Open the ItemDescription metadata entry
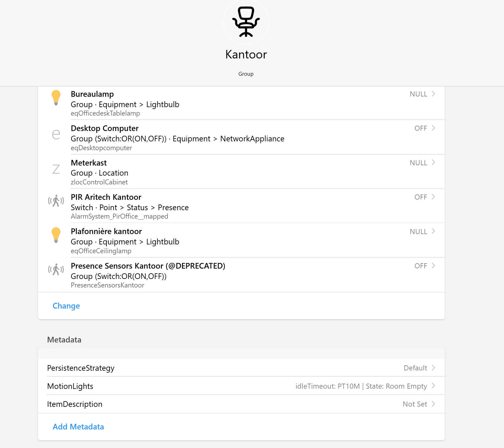This screenshot has height=448, width=504. pyautogui.click(x=75, y=404)
